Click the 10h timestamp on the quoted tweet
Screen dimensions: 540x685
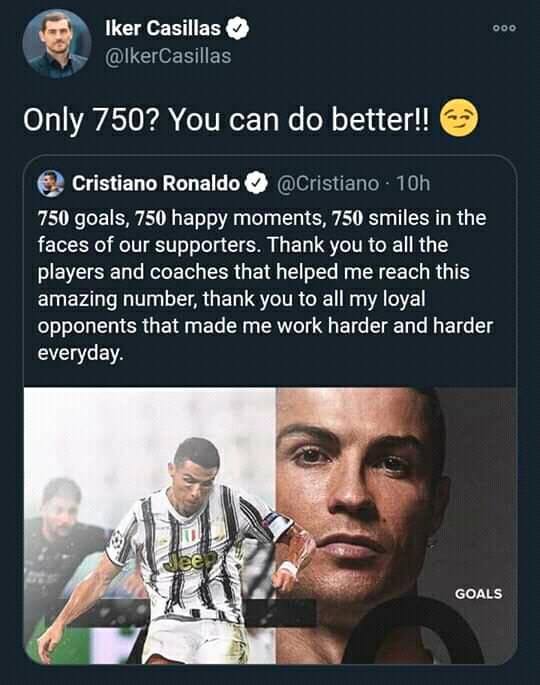pos(412,183)
